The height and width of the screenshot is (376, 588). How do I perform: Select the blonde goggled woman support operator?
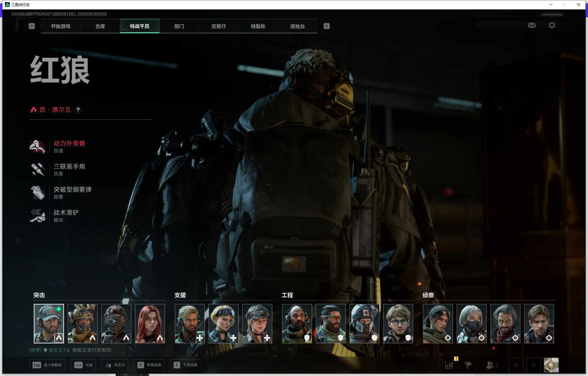(224, 324)
